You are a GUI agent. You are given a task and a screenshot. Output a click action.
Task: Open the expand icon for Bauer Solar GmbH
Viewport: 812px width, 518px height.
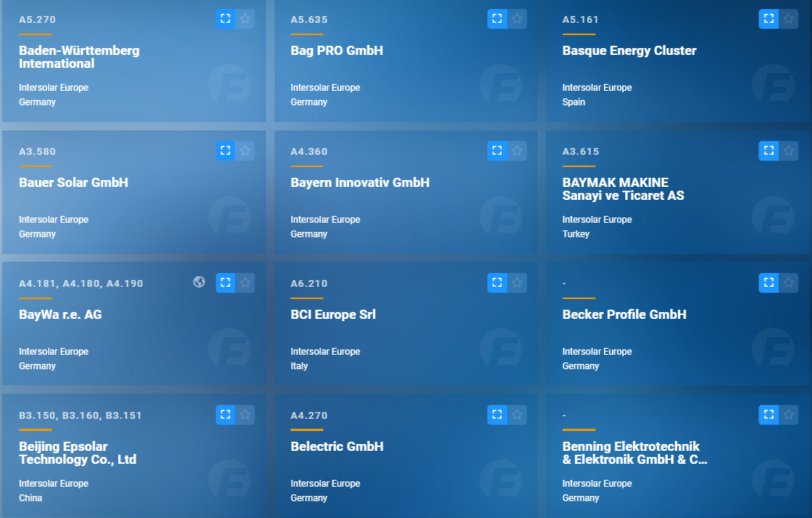[x=225, y=150]
